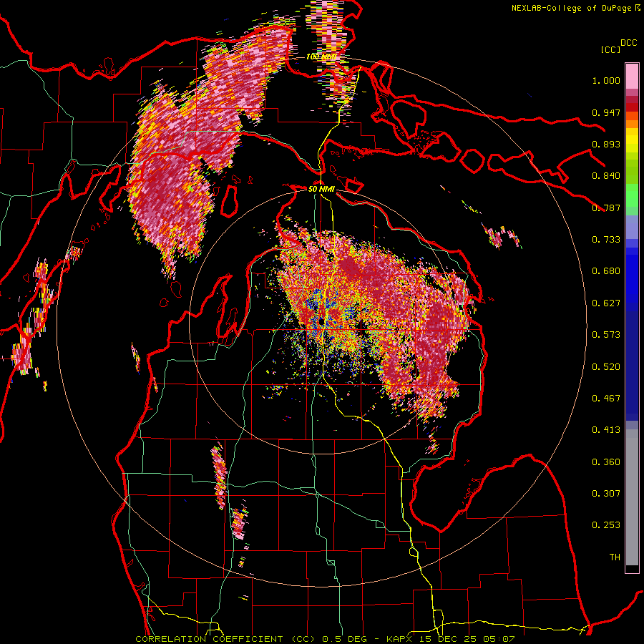Click the 0.627 scale value

(x=606, y=303)
